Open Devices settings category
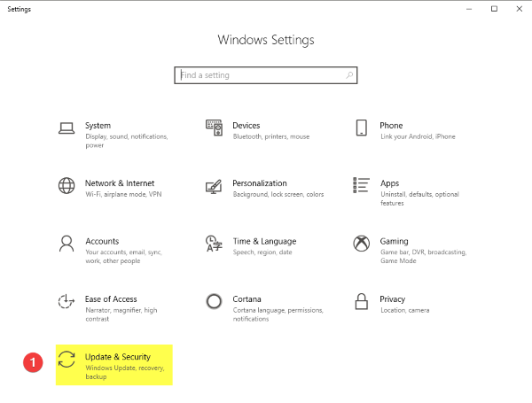 coord(246,126)
